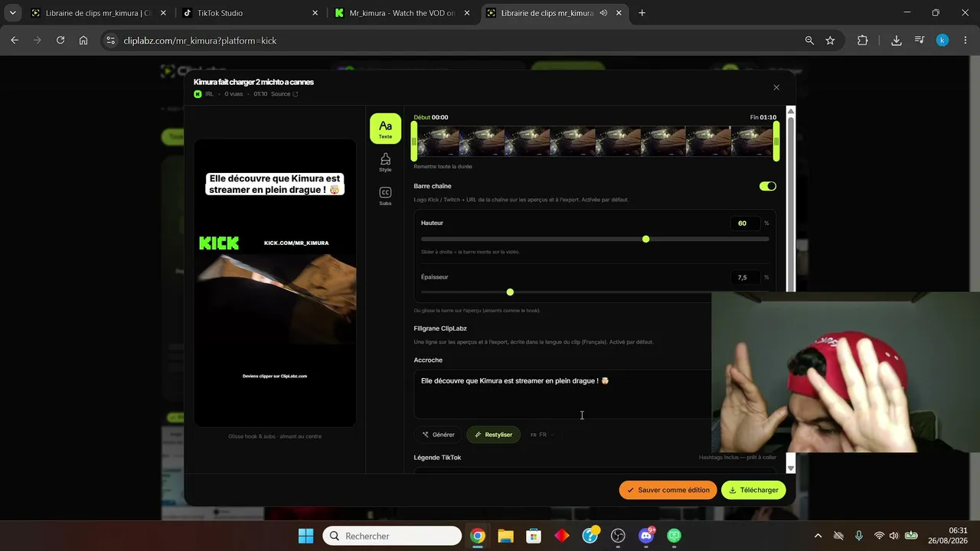Open the Windows Start menu
This screenshot has width=980, height=551.
point(305,536)
